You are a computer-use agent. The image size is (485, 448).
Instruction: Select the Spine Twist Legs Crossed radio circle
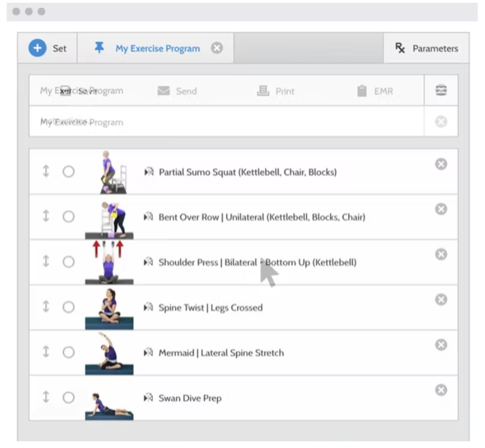(68, 307)
